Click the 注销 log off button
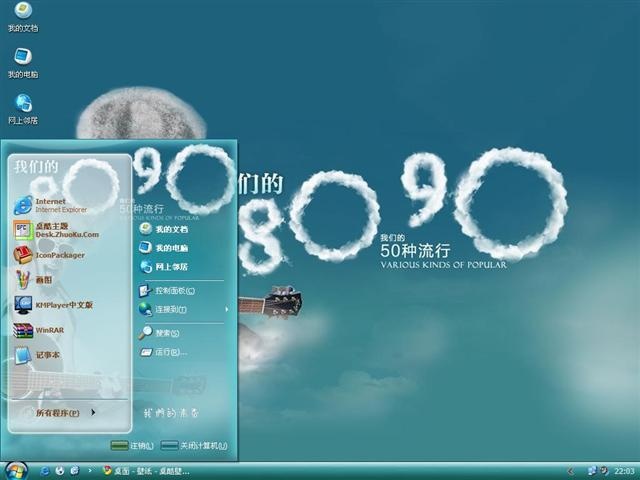Image resolution: width=640 pixels, height=480 pixels. (132, 446)
